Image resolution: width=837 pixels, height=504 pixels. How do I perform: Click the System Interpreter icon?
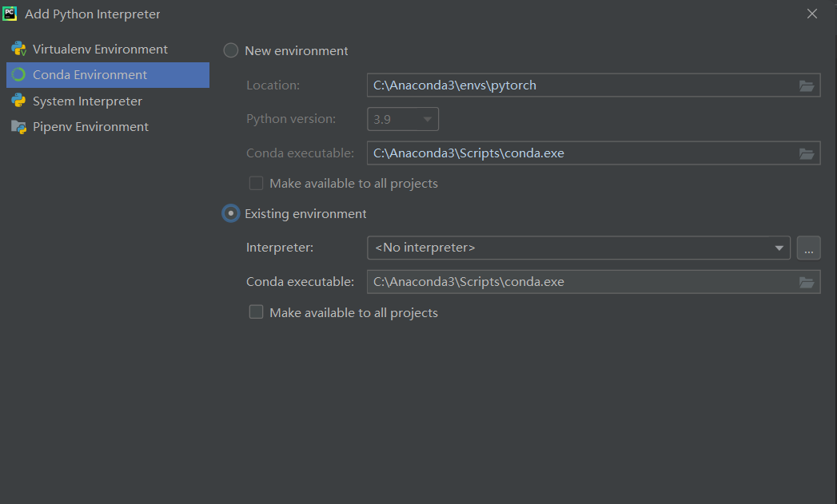point(18,101)
